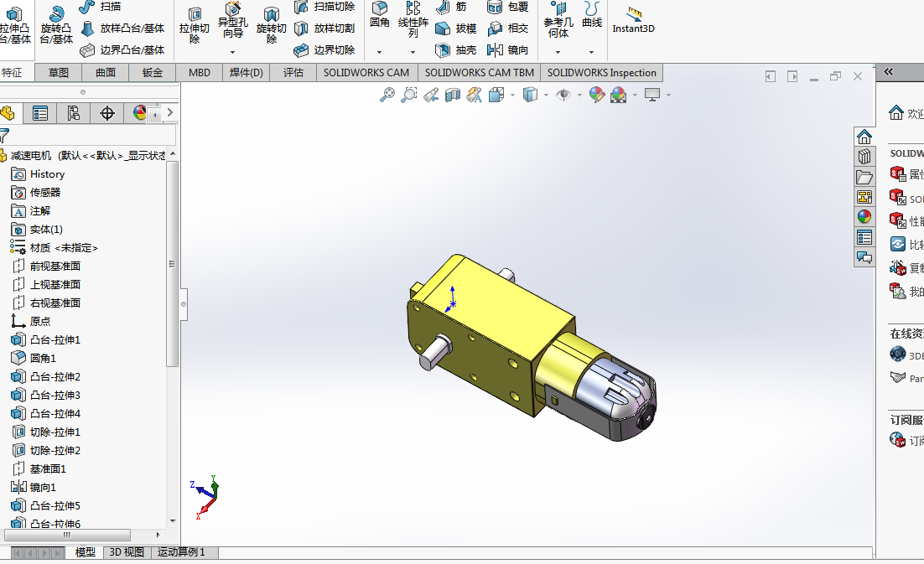Open the 参考几何体 dropdown arrow

(558, 52)
